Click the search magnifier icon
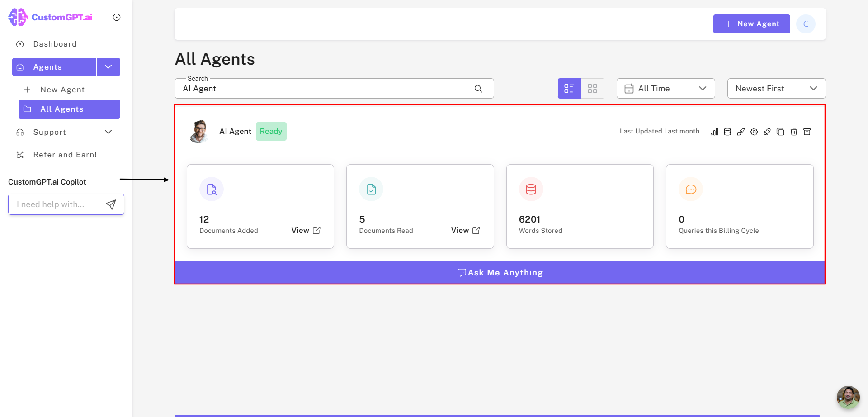 coord(478,89)
